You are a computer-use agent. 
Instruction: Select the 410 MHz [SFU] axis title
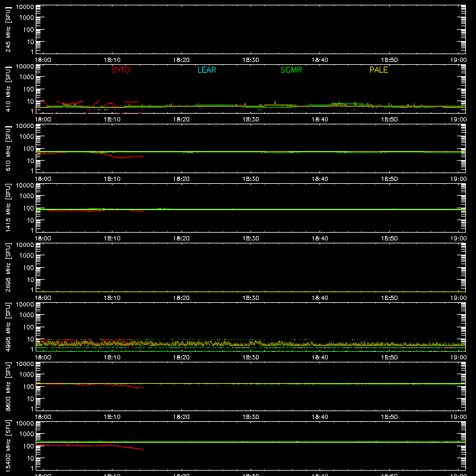pos(8,89)
